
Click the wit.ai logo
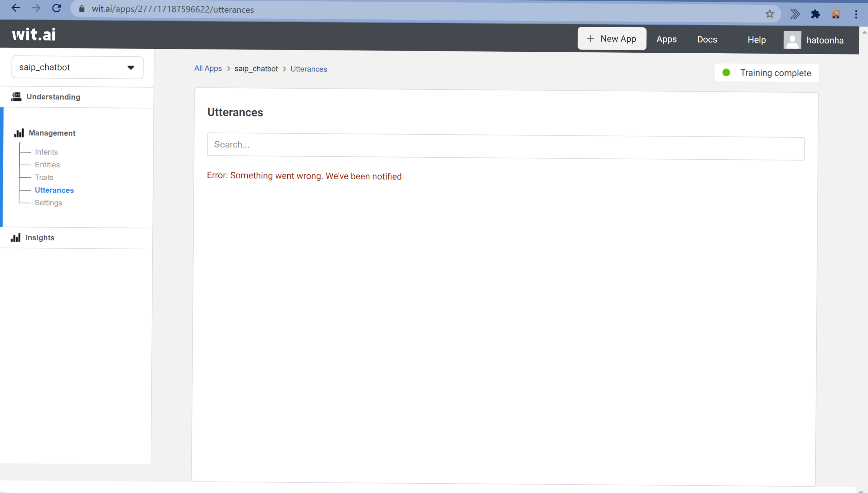[34, 35]
